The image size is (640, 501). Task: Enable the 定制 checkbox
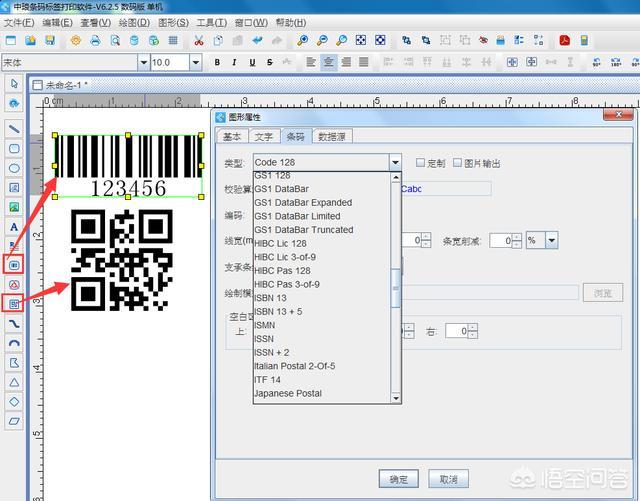[x=420, y=163]
